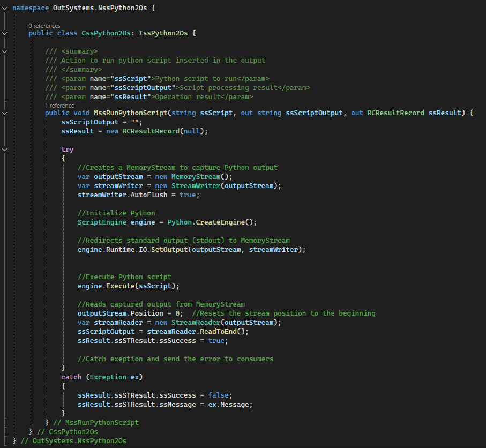Screen dimensions: 486x448
Task: Collapse the namespace OutSystems.NssPython2Os block
Action: tap(5, 8)
